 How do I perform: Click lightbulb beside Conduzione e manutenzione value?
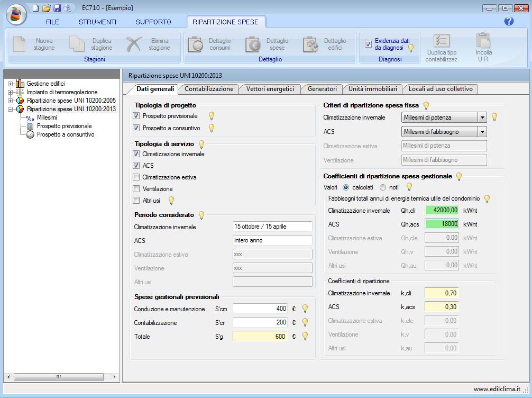click(x=305, y=309)
